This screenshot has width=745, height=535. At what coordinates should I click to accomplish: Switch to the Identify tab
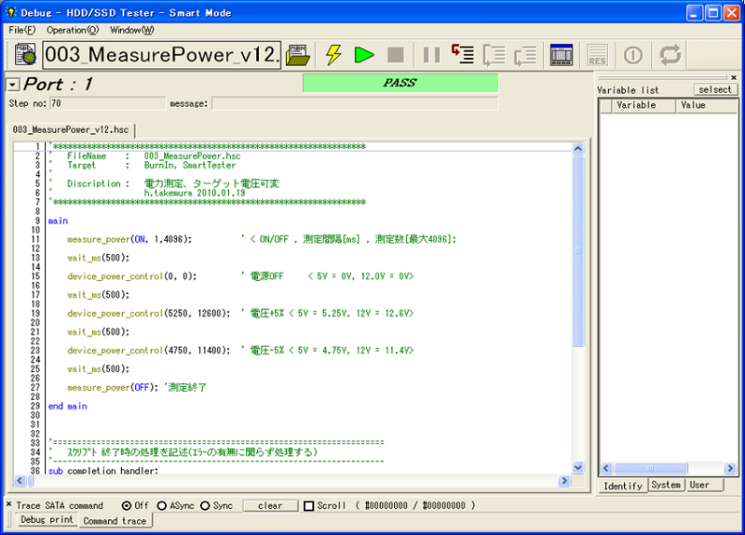coord(623,486)
